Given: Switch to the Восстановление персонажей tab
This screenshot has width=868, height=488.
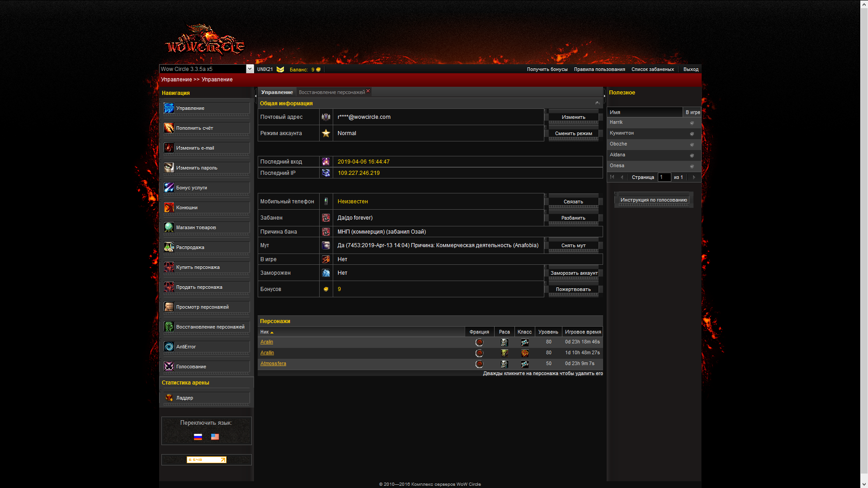Looking at the screenshot, I should click(x=331, y=92).
